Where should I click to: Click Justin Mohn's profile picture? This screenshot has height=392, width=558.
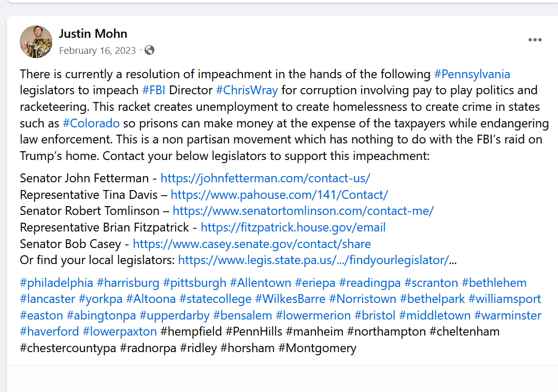(36, 41)
